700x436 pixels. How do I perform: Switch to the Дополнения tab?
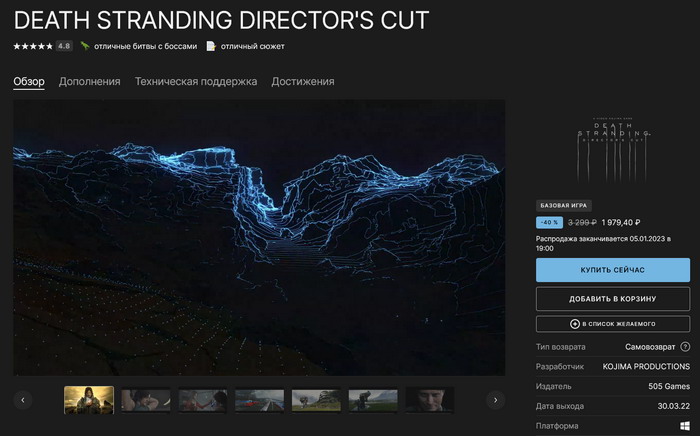pos(89,82)
